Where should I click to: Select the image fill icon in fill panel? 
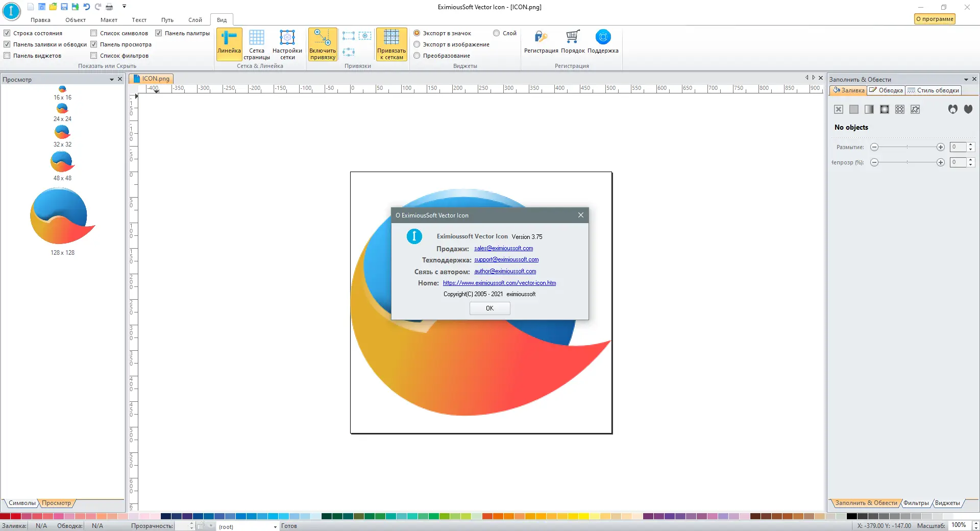[915, 109]
